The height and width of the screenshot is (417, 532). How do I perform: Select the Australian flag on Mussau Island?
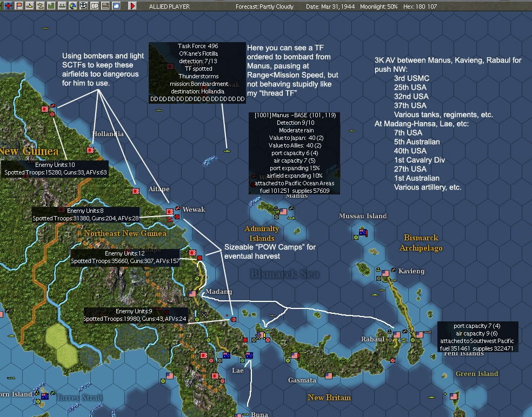tap(363, 233)
